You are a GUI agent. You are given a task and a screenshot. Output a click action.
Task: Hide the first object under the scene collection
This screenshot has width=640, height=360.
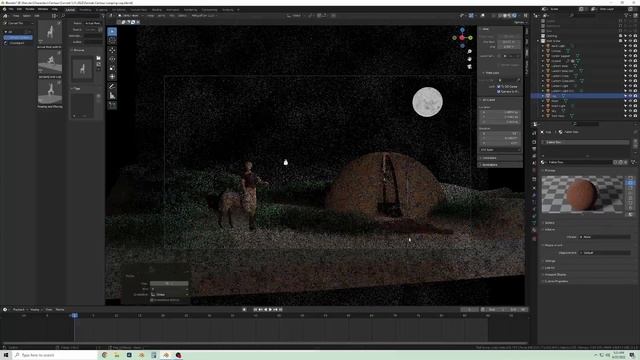630,46
